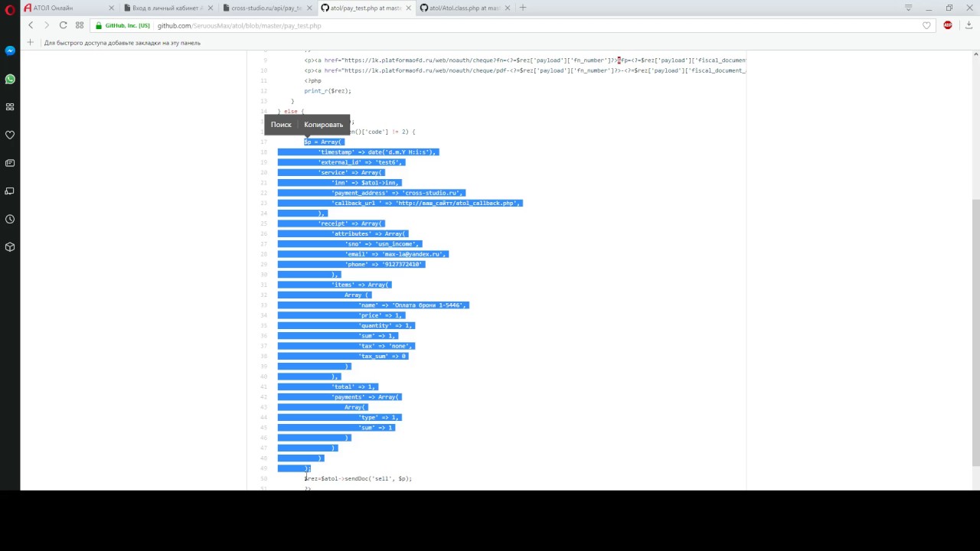Image resolution: width=980 pixels, height=551 pixels.
Task: Open a new tab
Action: pyautogui.click(x=523, y=8)
